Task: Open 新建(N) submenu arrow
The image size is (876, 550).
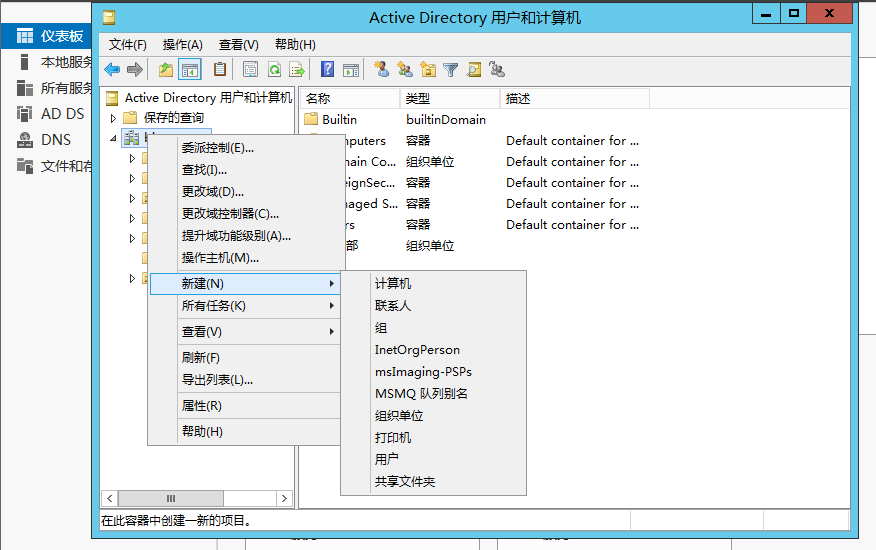Action: click(x=332, y=284)
